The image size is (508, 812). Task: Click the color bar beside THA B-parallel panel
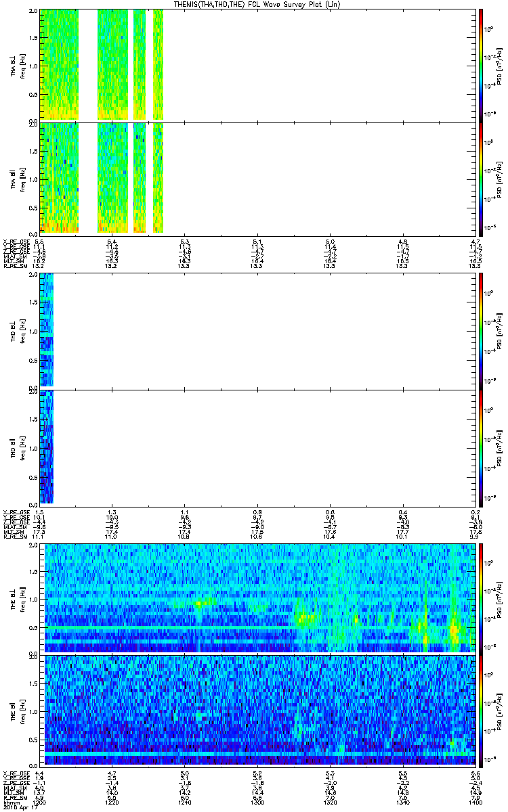coord(481,178)
